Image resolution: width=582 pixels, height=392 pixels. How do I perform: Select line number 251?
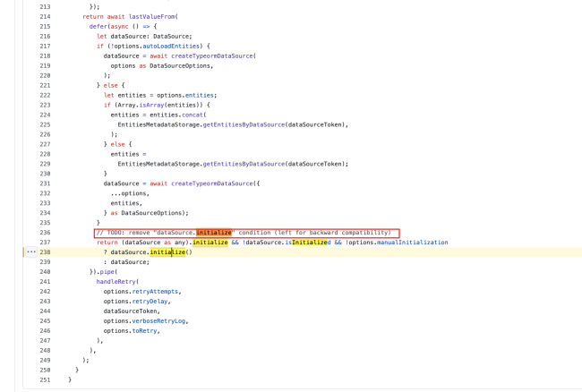(x=45, y=379)
